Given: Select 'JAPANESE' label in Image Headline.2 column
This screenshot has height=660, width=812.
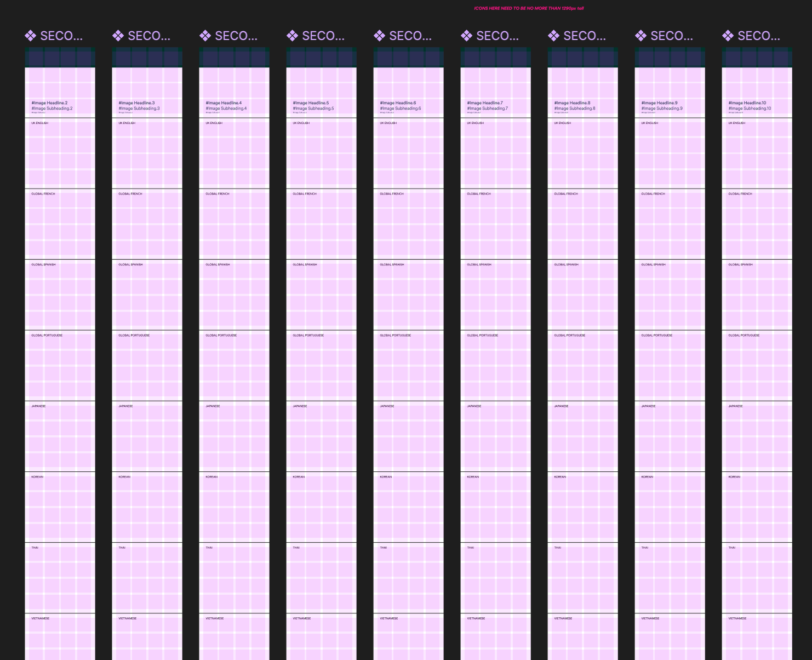Looking at the screenshot, I should tap(39, 406).
